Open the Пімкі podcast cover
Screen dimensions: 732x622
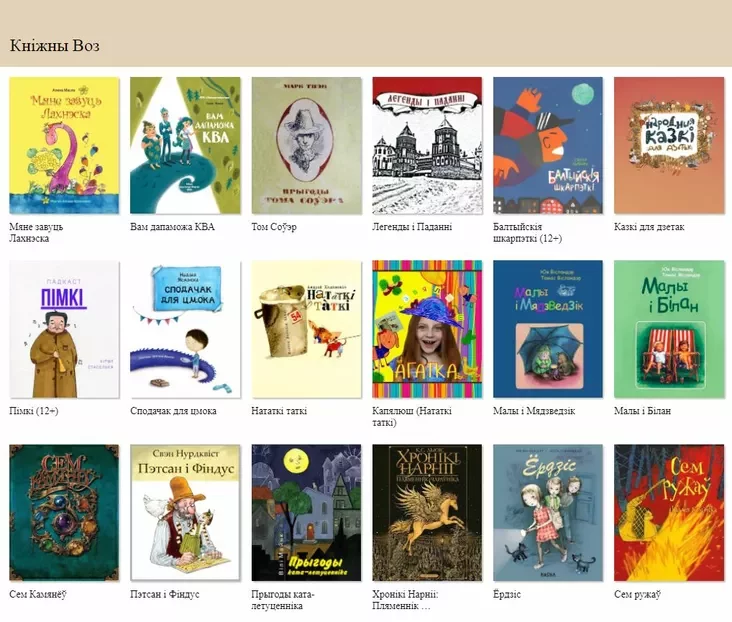pos(64,329)
